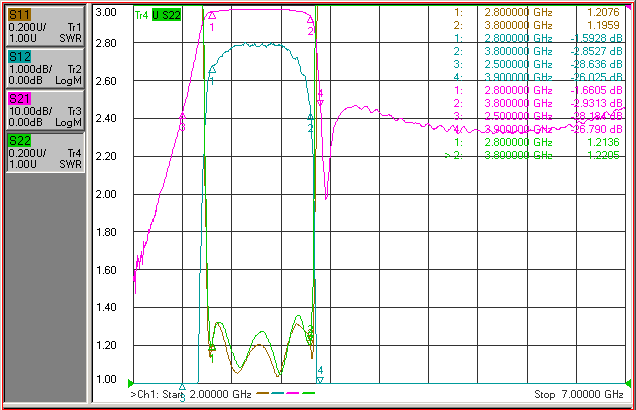Click teal marker 4 at bottom of plot
This screenshot has width=636, height=410.
[x=320, y=380]
